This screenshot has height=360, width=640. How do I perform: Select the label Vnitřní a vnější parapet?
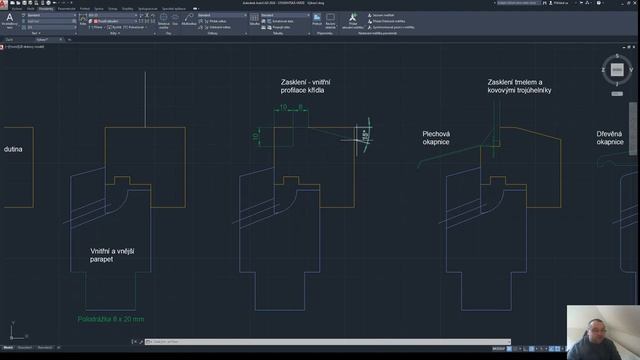click(x=112, y=255)
